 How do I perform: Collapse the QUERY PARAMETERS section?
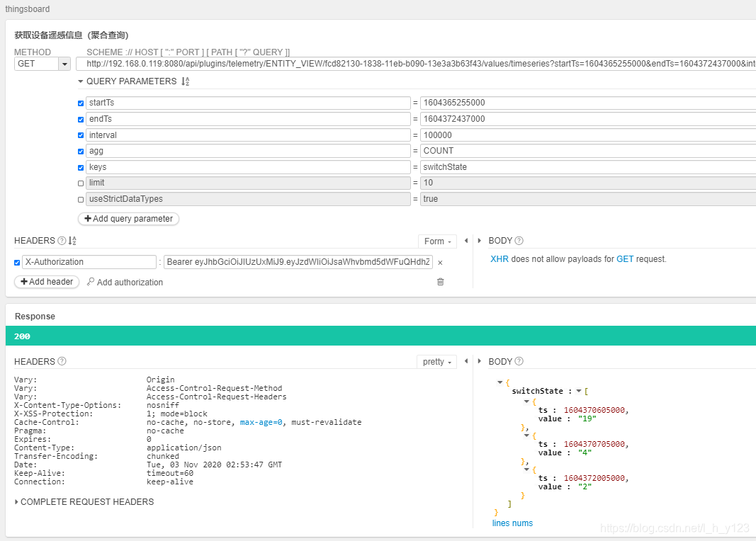[x=81, y=81]
